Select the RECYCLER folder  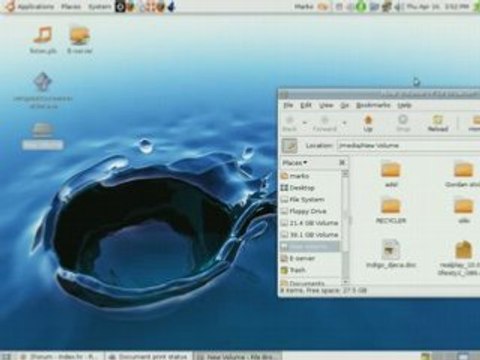(391, 210)
